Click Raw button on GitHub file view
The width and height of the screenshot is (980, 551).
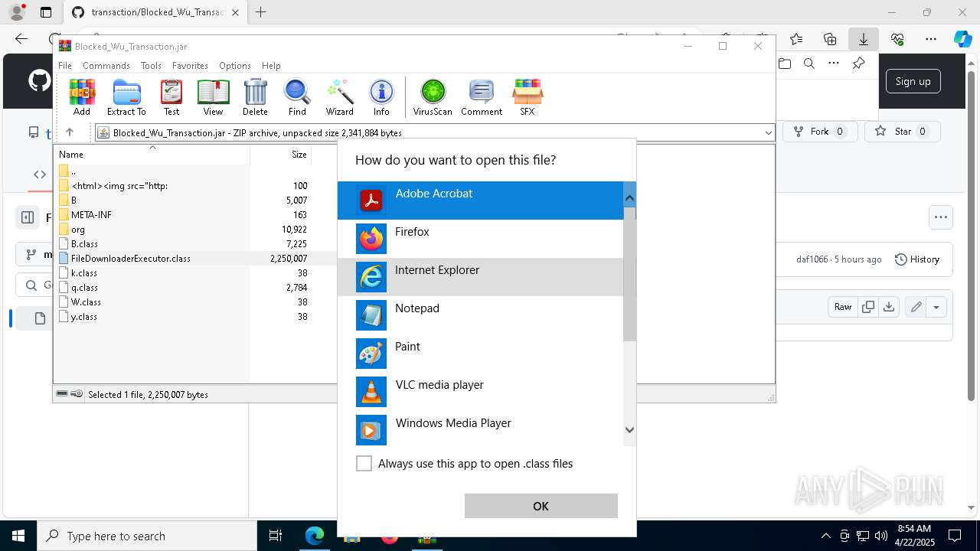coord(843,307)
